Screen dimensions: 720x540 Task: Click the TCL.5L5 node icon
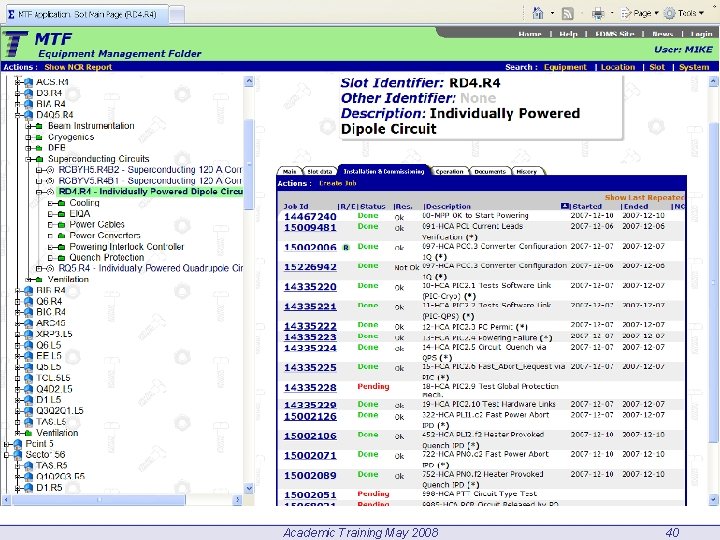(x=28, y=378)
